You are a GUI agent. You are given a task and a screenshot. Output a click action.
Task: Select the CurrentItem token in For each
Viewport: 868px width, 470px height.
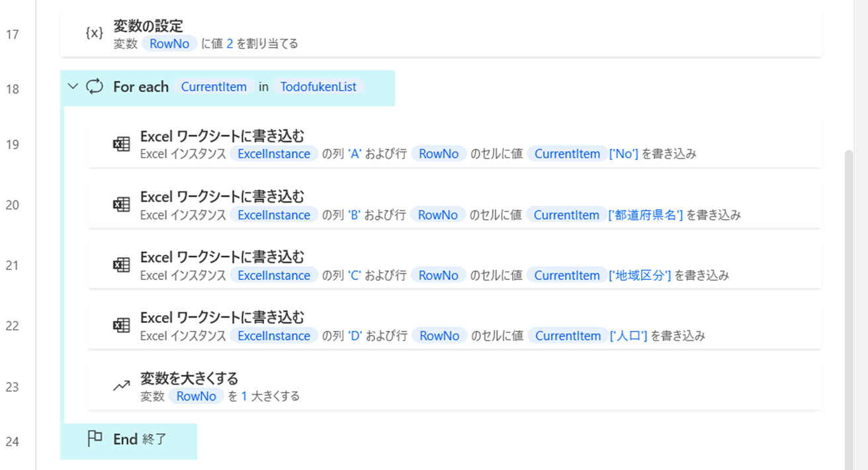pyautogui.click(x=214, y=87)
